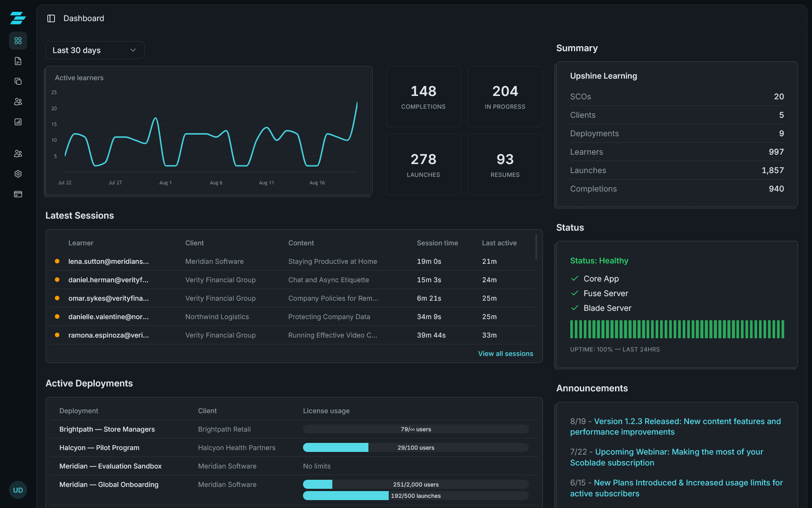
Task: Open Meridian — Evaluation Sandbox deployment
Action: pos(111,466)
